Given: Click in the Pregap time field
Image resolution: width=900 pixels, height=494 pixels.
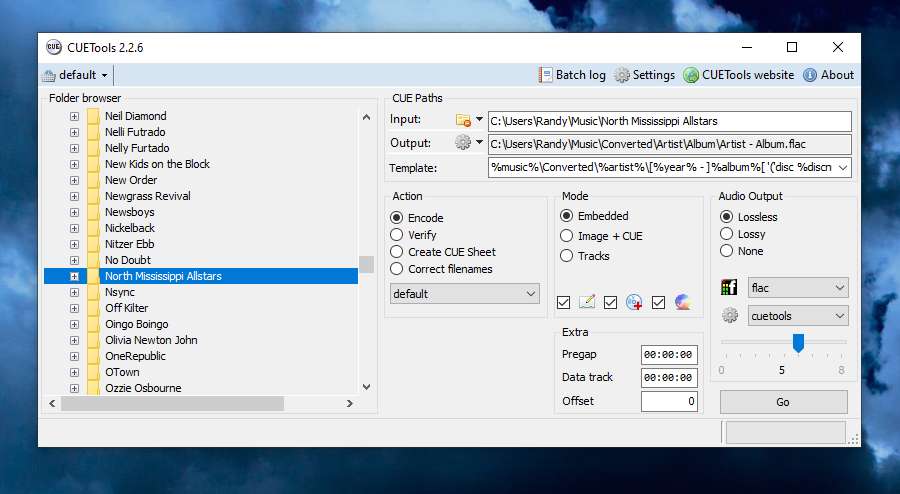Looking at the screenshot, I should point(669,355).
